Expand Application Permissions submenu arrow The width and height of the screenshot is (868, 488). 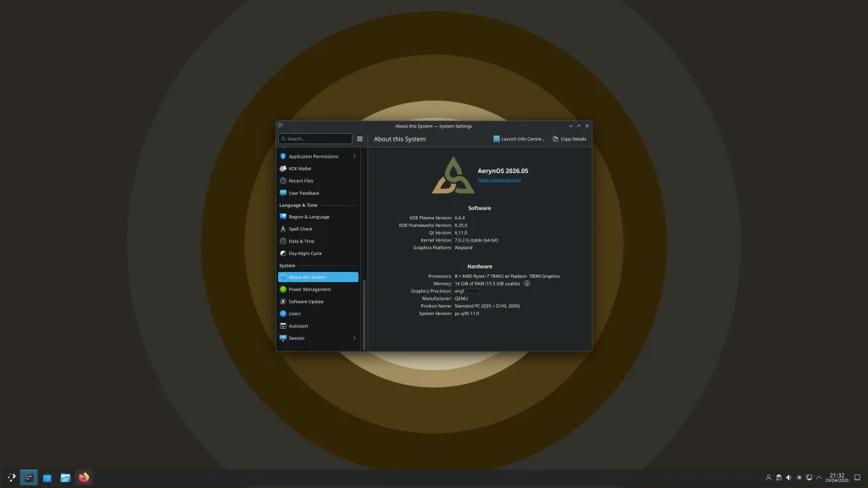[x=354, y=156]
